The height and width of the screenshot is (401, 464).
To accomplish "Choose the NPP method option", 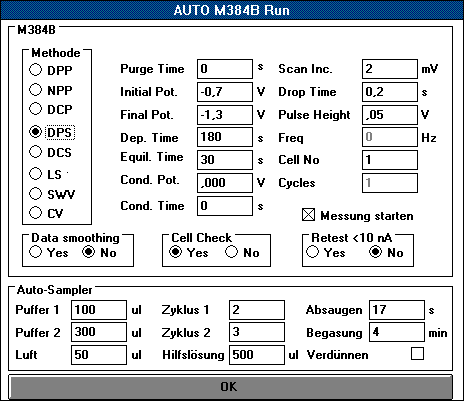I will [x=35, y=90].
